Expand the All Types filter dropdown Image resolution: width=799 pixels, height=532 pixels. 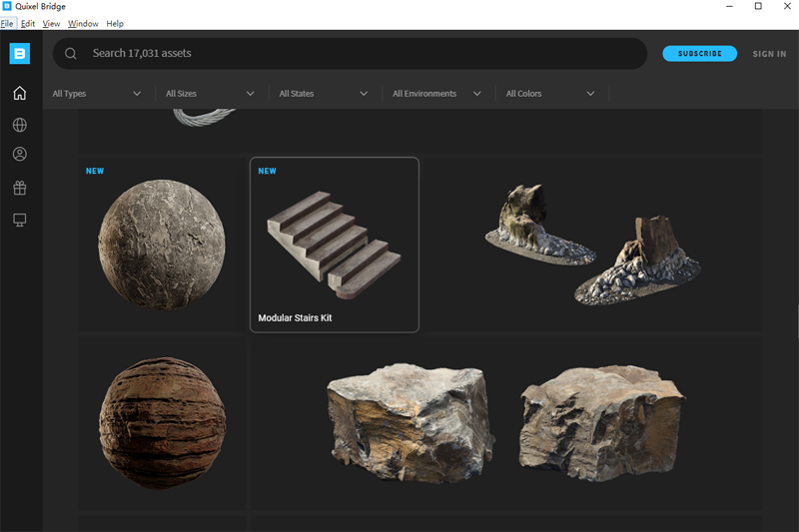pos(97,94)
